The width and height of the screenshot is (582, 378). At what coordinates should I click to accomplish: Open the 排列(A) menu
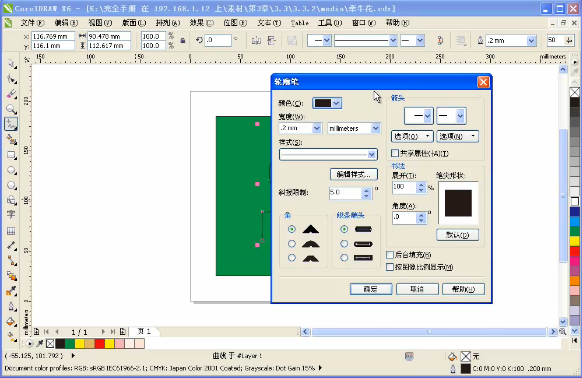point(168,23)
